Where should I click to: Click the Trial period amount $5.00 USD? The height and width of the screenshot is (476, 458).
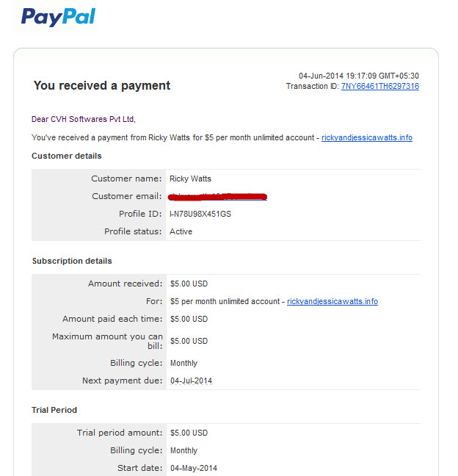tap(189, 433)
